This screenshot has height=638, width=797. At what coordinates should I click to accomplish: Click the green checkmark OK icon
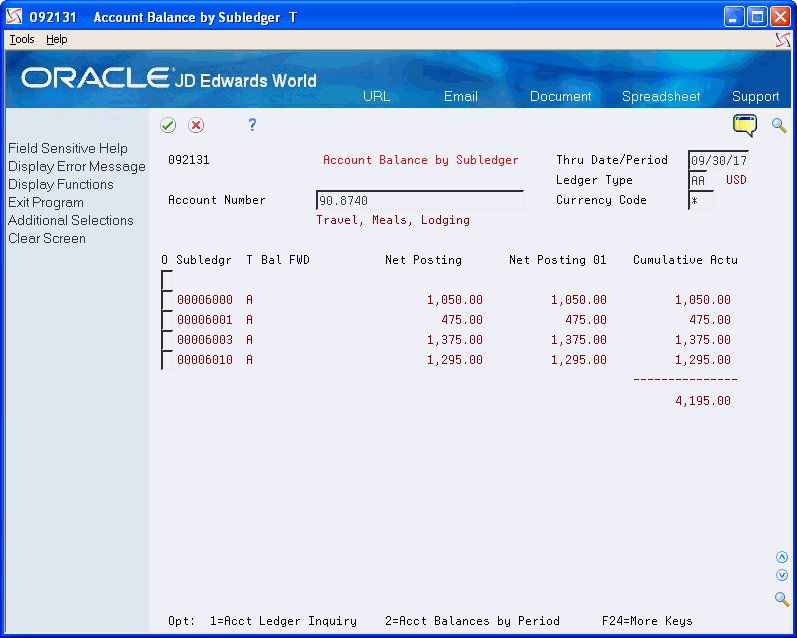168,125
